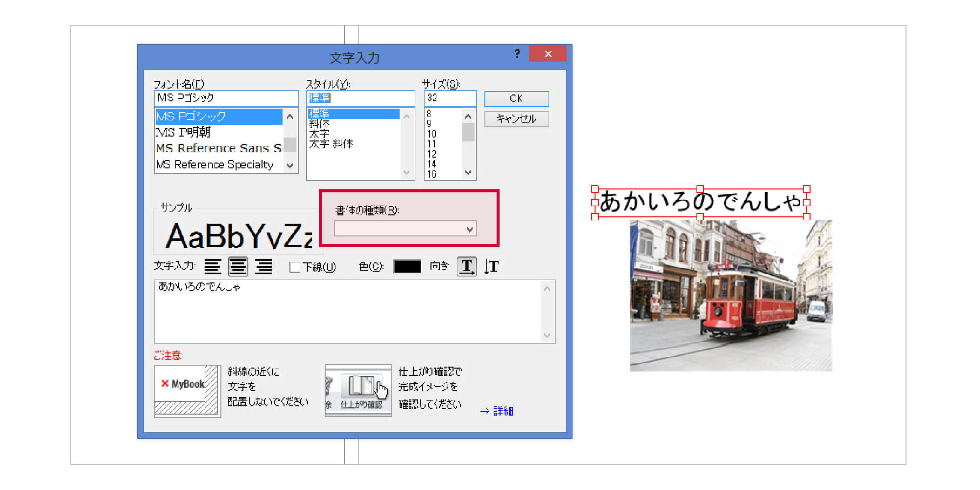Select MS Reference Specialty font
This screenshot has height=490, width=980.
(x=219, y=164)
